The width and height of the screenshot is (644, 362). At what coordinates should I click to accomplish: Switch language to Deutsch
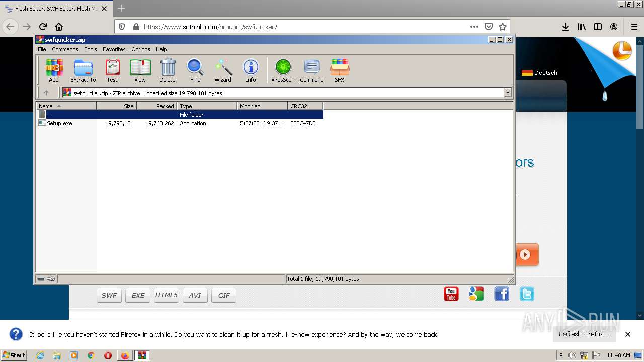[539, 73]
